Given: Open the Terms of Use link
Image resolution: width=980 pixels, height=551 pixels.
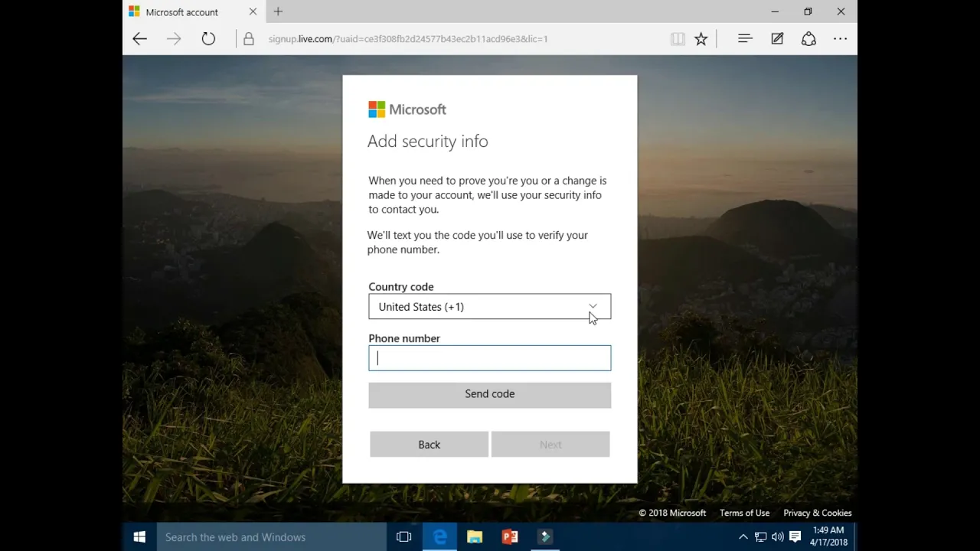Looking at the screenshot, I should tap(744, 513).
